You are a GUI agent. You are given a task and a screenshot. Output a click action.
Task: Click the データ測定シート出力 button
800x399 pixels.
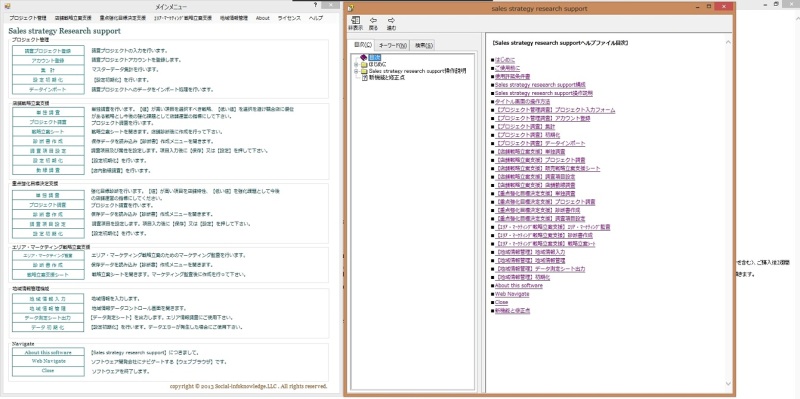[x=48, y=318]
